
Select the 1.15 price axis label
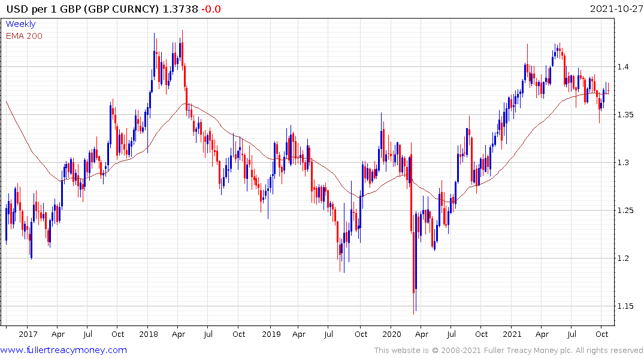coord(625,306)
